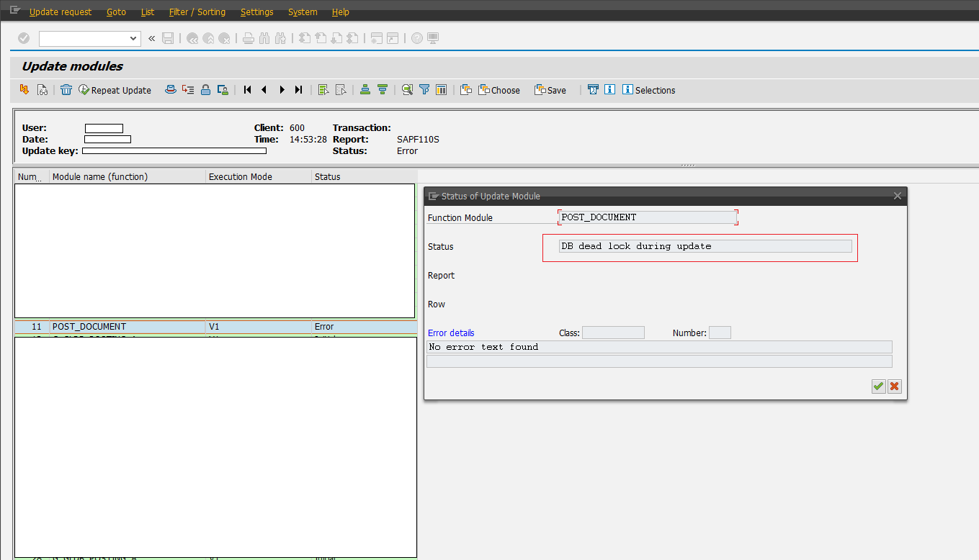979x560 pixels.
Task: Open the Goto menu
Action: pos(116,12)
